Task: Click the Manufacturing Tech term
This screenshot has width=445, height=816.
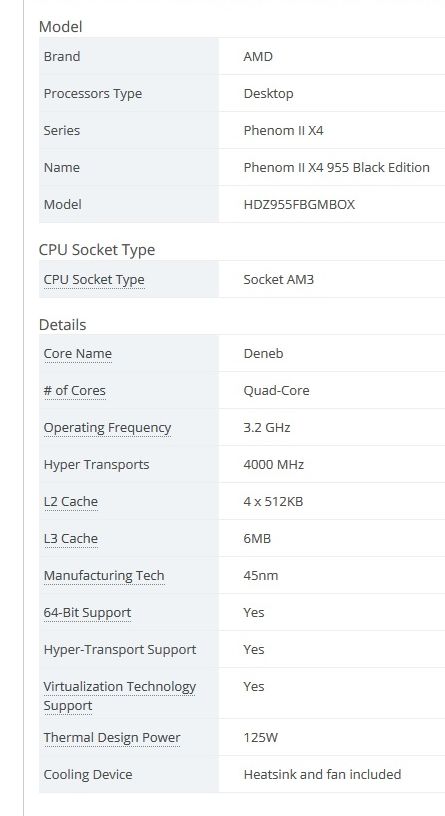Action: tap(104, 575)
